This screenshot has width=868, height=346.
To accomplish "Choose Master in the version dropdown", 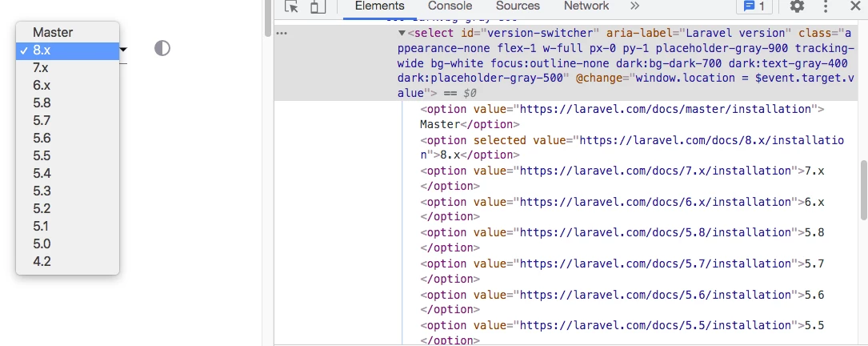I will coord(67,32).
